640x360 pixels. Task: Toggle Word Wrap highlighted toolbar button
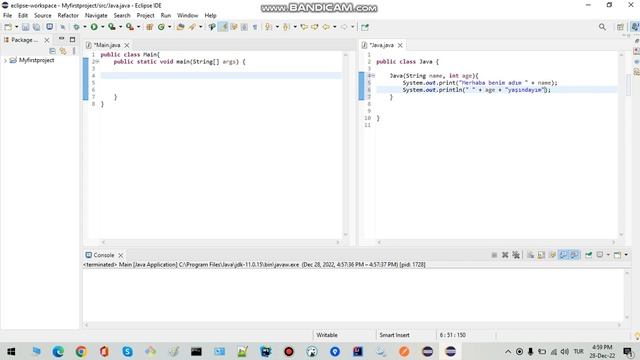(223, 27)
